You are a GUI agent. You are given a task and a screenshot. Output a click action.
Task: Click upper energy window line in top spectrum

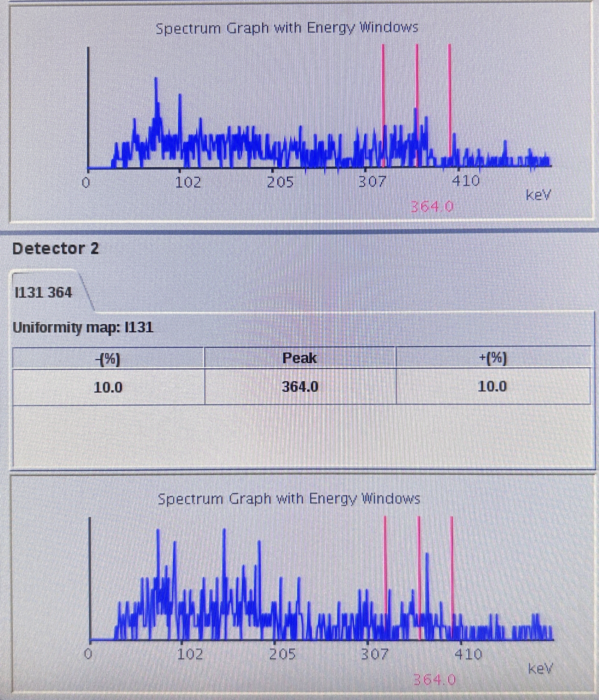[x=450, y=85]
